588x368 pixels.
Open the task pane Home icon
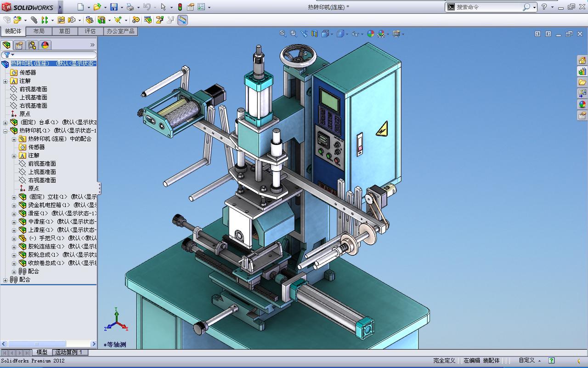coord(582,60)
